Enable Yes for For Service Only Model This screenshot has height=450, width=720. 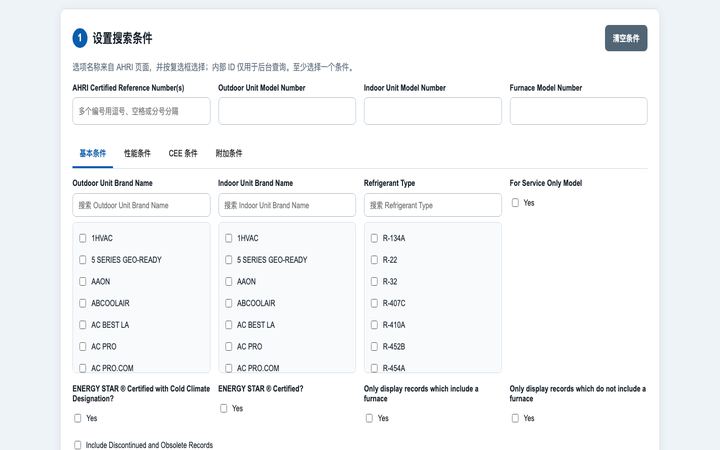click(515, 202)
